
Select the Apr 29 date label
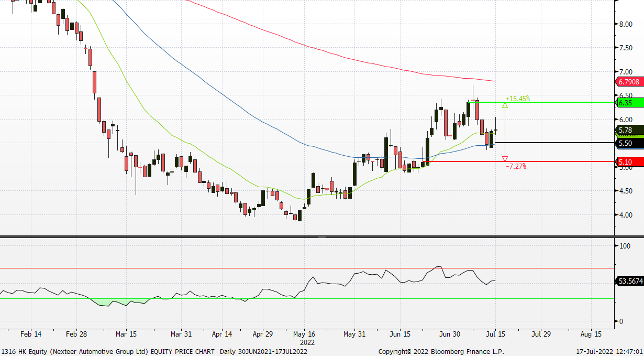tap(262, 334)
